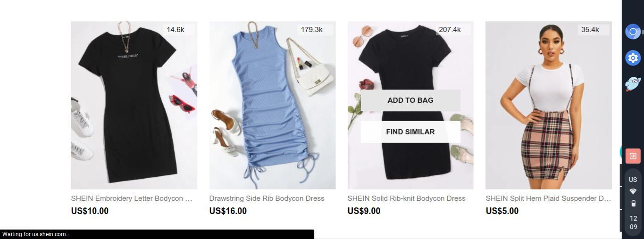The height and width of the screenshot is (239, 644).
Task: Open SHEIN Solid Rib-knit Bodycon Dress link
Action: tap(407, 198)
